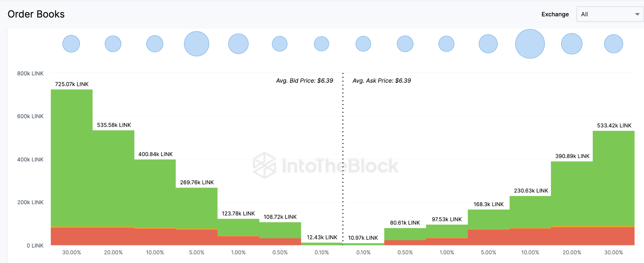
Task: Click the bubble above ask-side 0.10%
Action: click(x=363, y=44)
